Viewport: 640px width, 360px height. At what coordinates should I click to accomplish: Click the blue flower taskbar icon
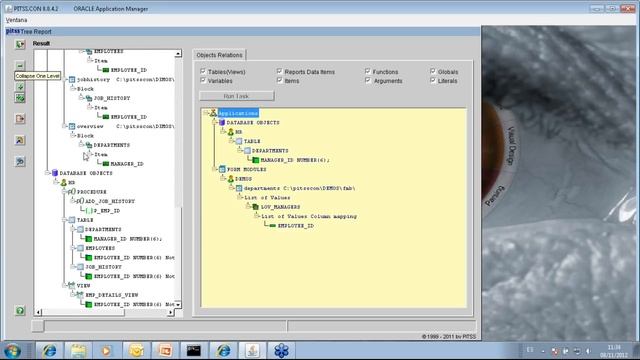point(281,351)
